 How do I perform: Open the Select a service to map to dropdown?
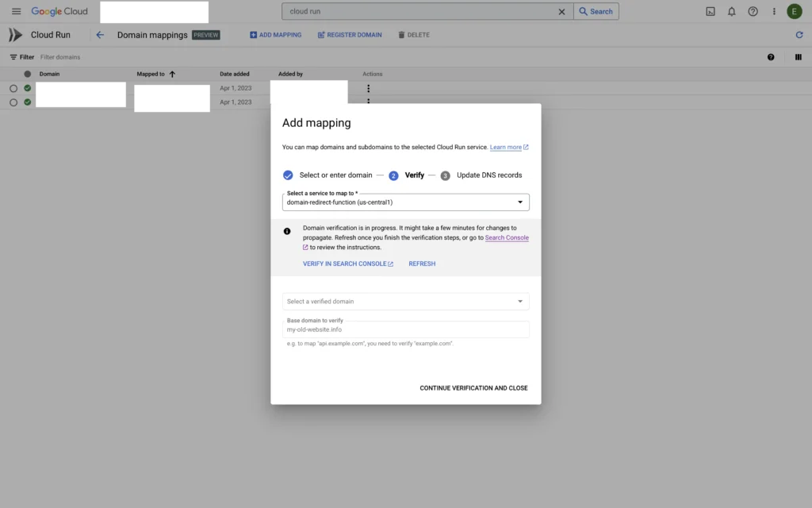click(x=405, y=202)
